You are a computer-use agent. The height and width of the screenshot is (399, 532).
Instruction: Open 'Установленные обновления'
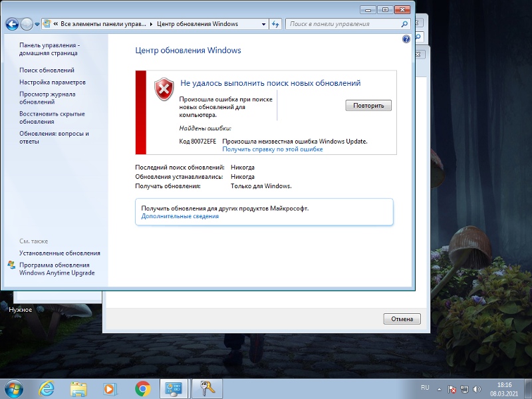(60, 253)
